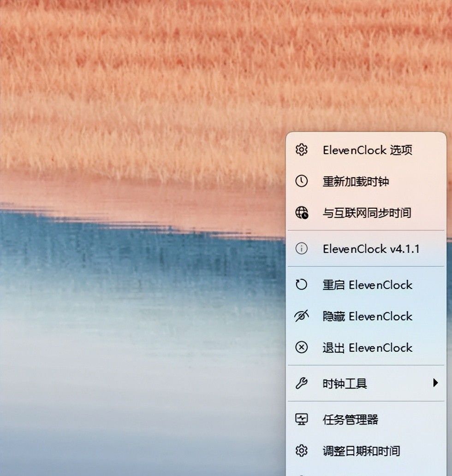Open 任务管理器 from the menu
Image resolution: width=452 pixels, height=476 pixels.
point(351,418)
